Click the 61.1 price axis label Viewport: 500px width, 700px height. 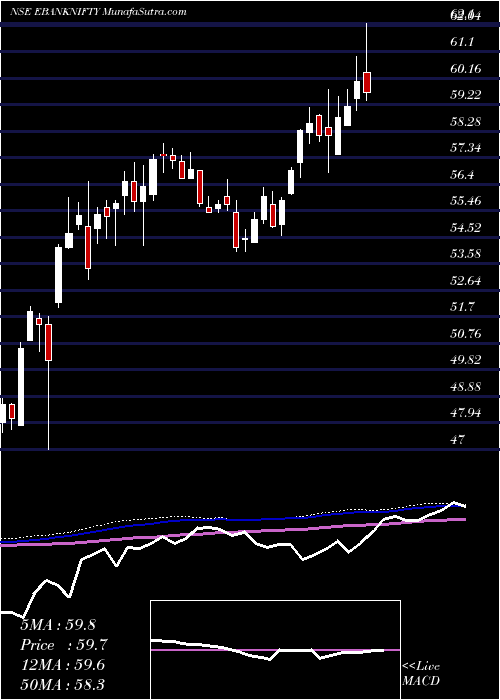(461, 42)
